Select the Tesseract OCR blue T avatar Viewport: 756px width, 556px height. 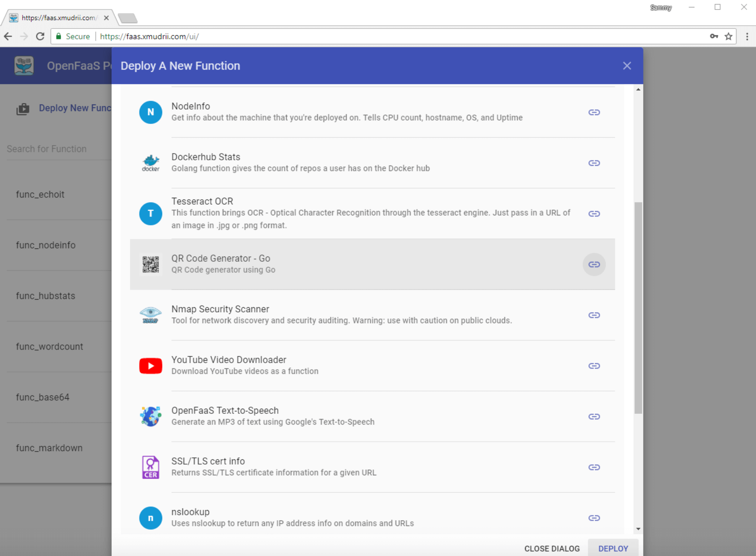tap(151, 214)
